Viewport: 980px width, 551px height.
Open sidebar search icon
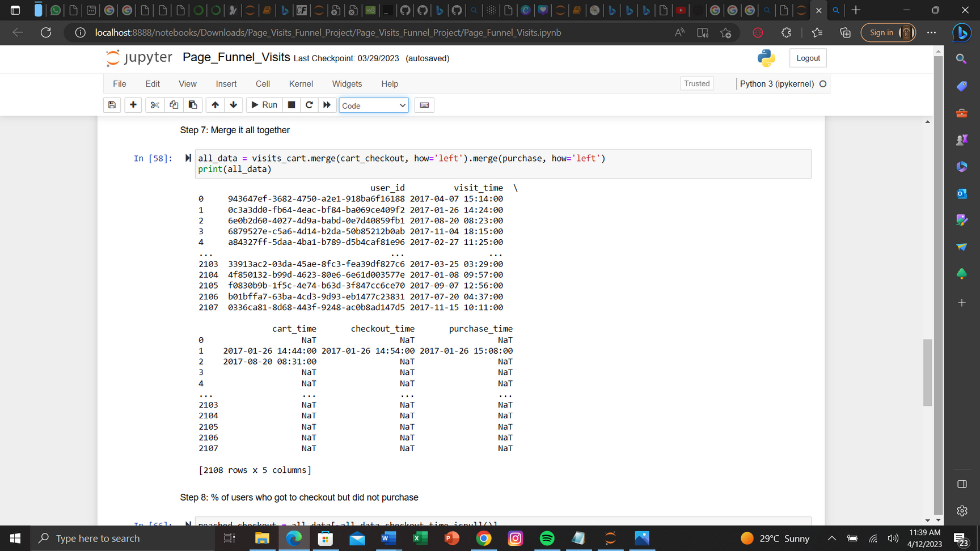click(x=961, y=59)
